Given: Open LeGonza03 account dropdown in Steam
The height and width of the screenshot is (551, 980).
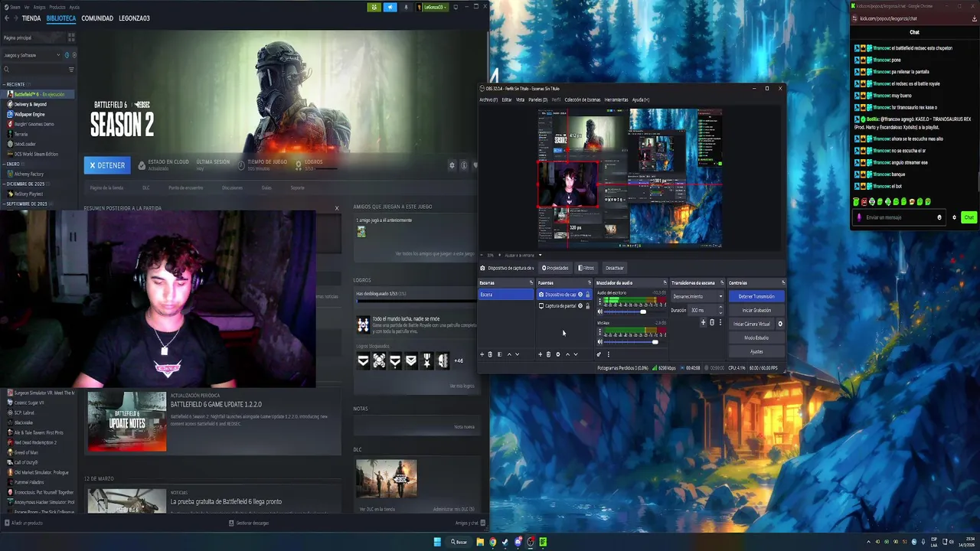Looking at the screenshot, I should pos(432,7).
